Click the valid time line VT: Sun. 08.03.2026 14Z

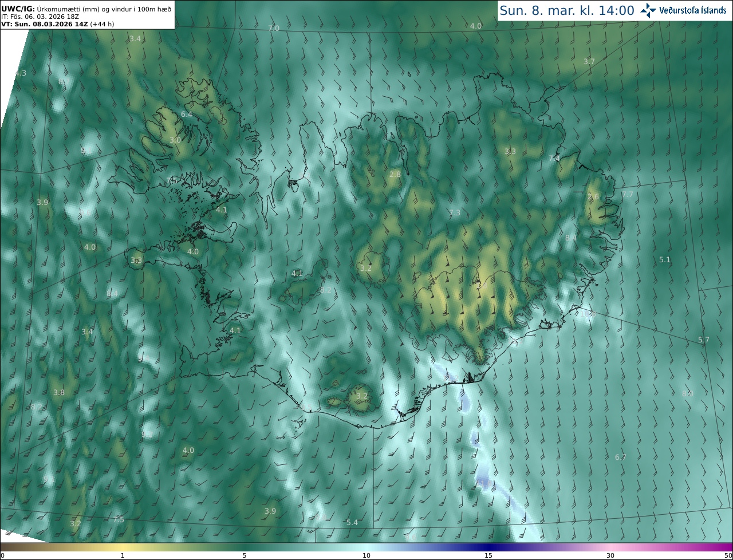(x=44, y=24)
